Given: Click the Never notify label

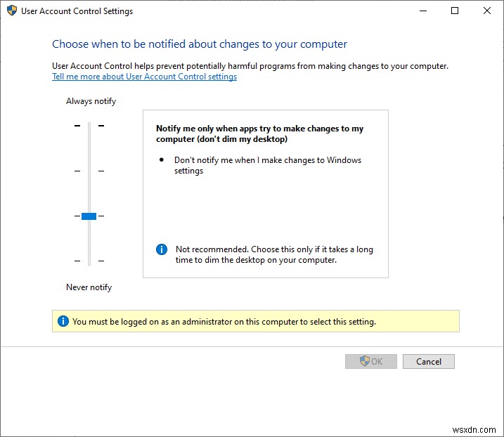Looking at the screenshot, I should click(89, 287).
